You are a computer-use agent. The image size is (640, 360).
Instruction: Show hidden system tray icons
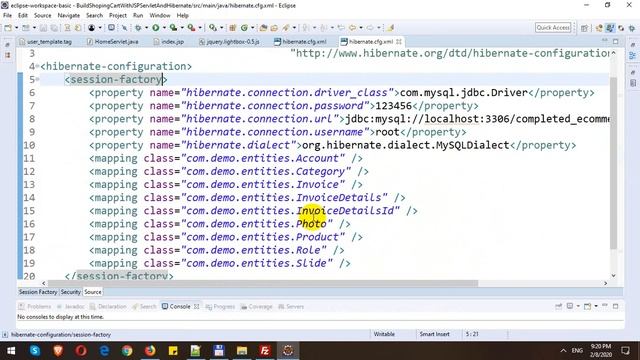pos(563,351)
